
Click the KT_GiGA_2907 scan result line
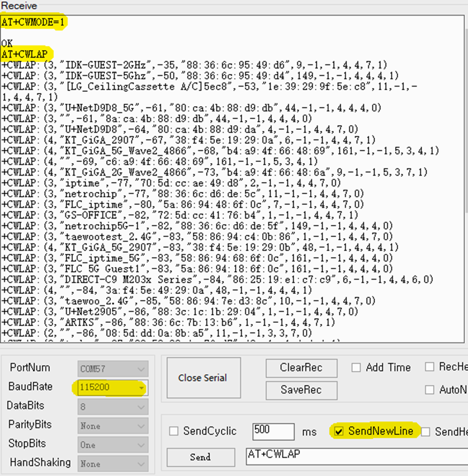189,140
